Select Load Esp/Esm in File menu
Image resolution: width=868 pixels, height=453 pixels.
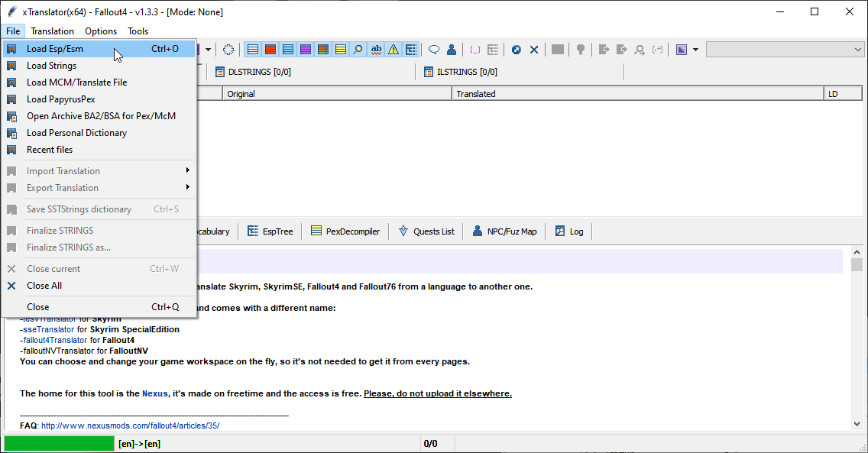coord(99,49)
